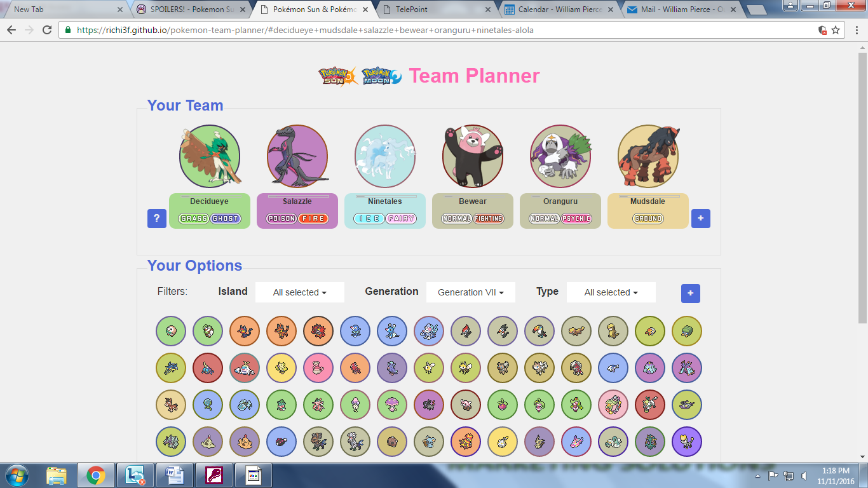Select Litten from the options grid
The image size is (868, 488).
[x=245, y=331]
